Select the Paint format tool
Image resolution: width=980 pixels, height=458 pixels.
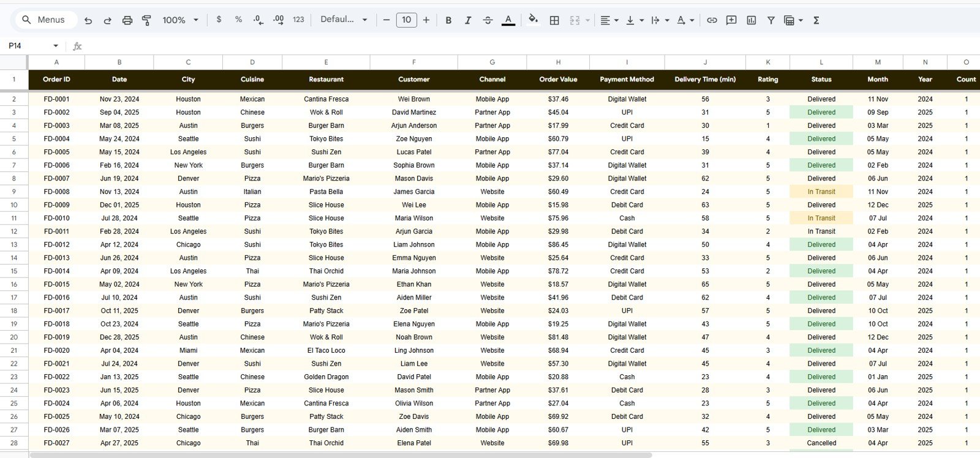point(146,20)
